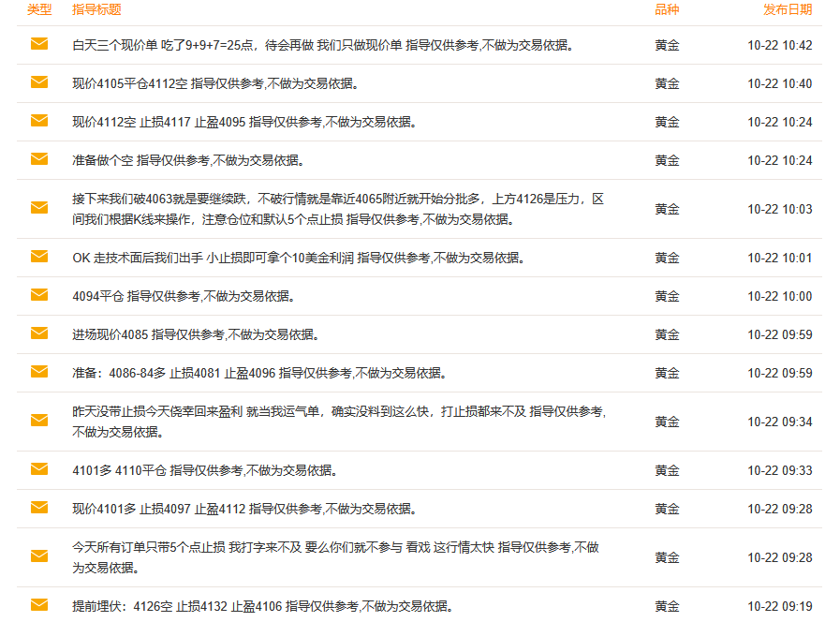Open envelope icon next to '昨天没带止损' message
Screen dimensions: 840x622
[x=39, y=421]
